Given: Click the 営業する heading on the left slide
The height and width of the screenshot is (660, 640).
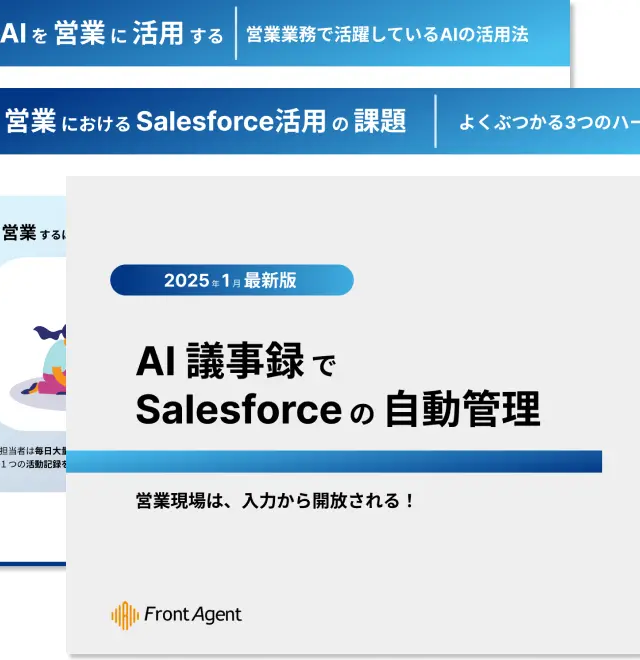Looking at the screenshot, I should coord(32,233).
